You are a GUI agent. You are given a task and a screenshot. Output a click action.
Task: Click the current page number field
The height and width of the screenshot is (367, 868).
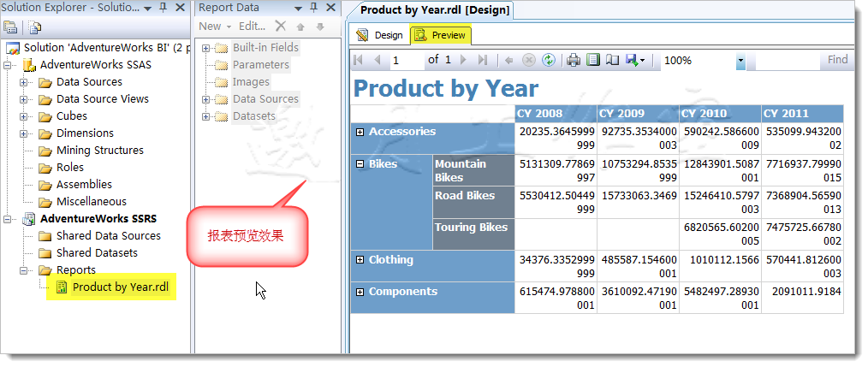[x=407, y=61]
